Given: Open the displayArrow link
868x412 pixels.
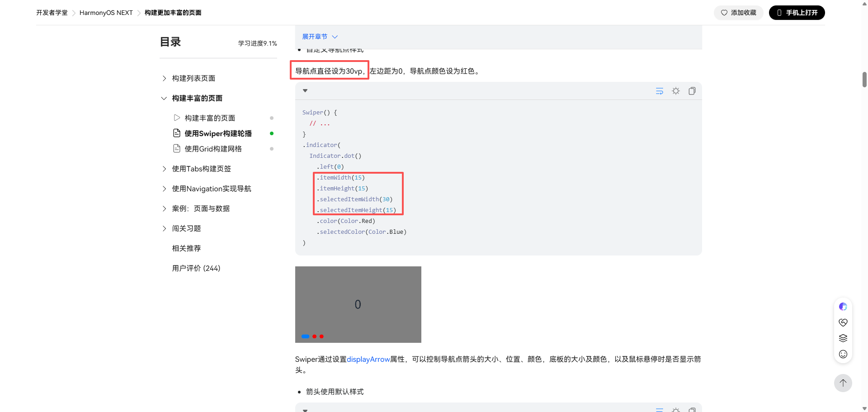Looking at the screenshot, I should pyautogui.click(x=368, y=359).
